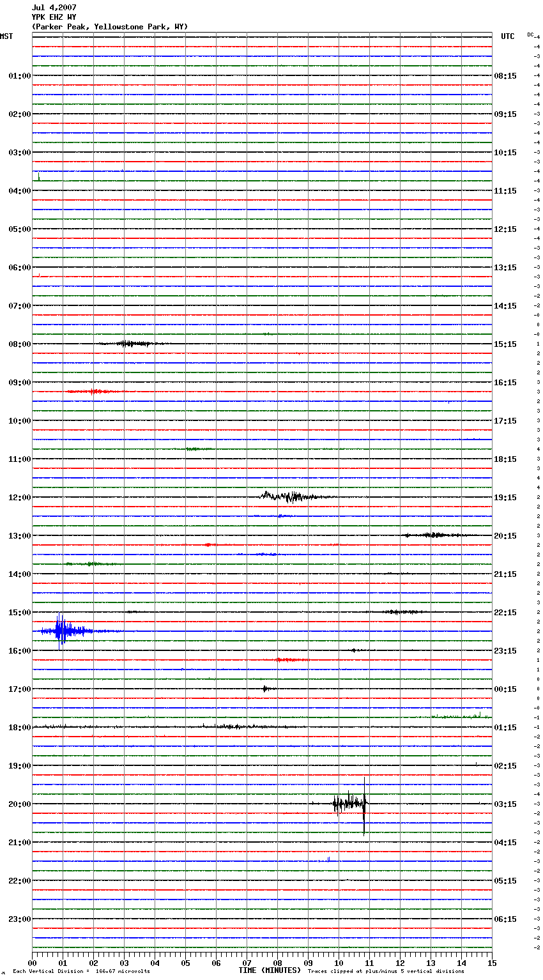The height and width of the screenshot is (980, 543).
Task: Click minute tick label 10 on the time axis
Action: click(x=339, y=963)
